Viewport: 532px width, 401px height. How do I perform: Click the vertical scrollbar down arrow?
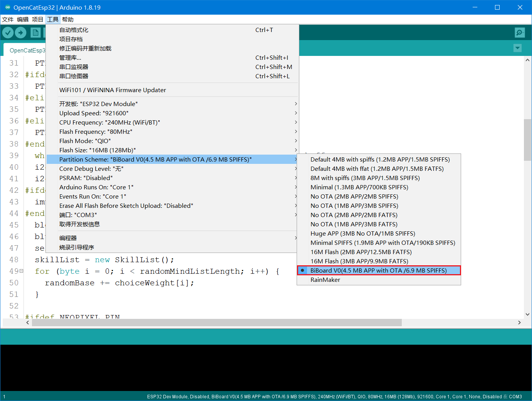527,315
